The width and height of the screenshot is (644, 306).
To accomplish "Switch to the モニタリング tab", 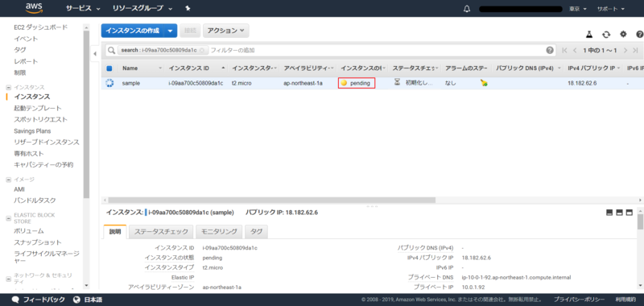I will pyautogui.click(x=219, y=232).
